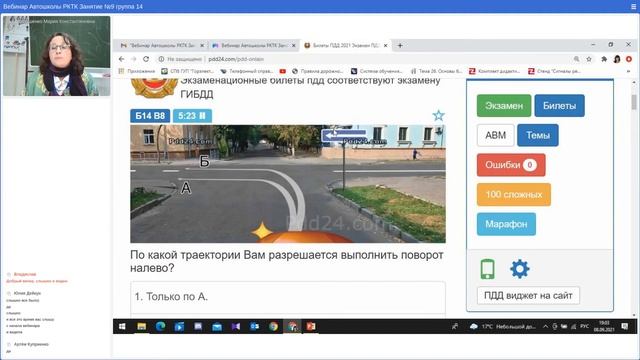
Task: Open the Ошибки list
Action: [x=511, y=165]
